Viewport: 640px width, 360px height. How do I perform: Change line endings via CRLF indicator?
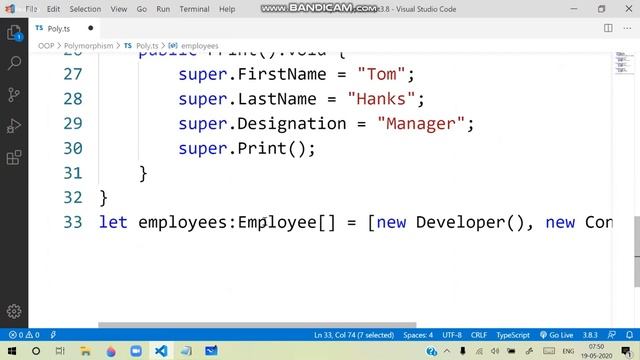tap(479, 335)
